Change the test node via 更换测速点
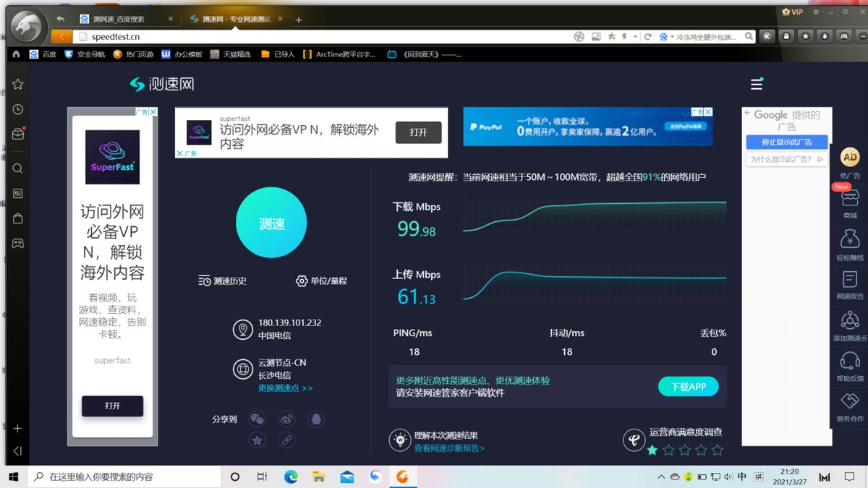Screen dimensions: 868x488 286,388
